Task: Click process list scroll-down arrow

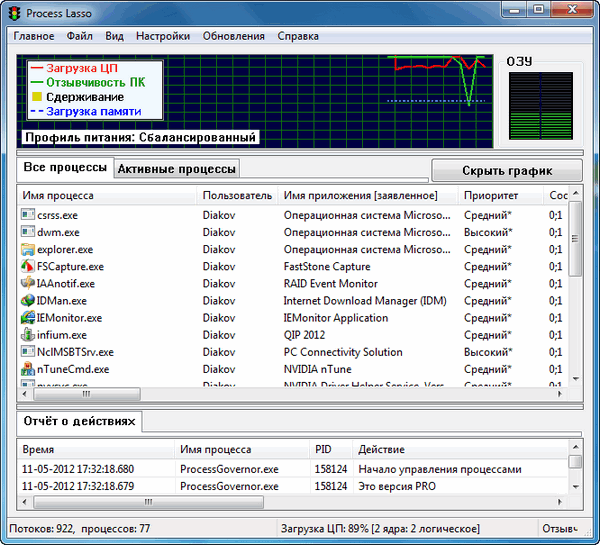Action: pos(576,379)
